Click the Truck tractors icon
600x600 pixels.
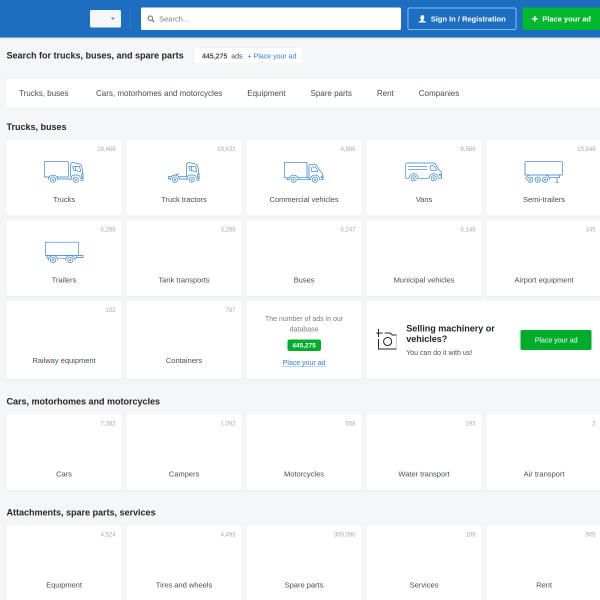(x=184, y=172)
